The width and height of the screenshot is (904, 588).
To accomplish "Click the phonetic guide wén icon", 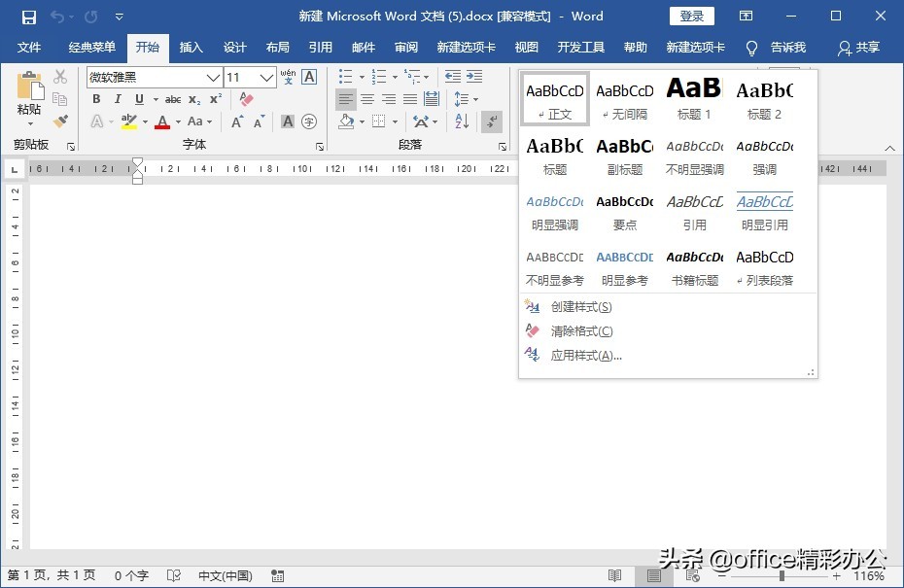I will click(288, 77).
